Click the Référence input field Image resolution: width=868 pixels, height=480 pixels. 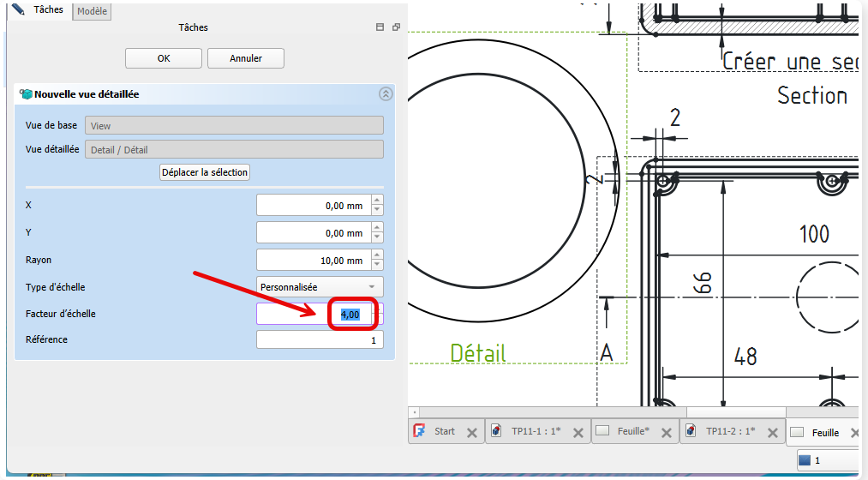pyautogui.click(x=320, y=340)
